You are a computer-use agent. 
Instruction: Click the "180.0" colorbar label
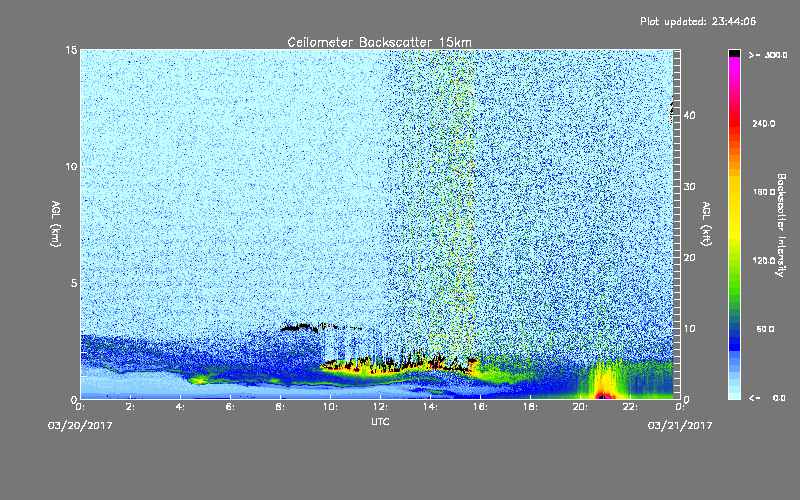pos(764,192)
